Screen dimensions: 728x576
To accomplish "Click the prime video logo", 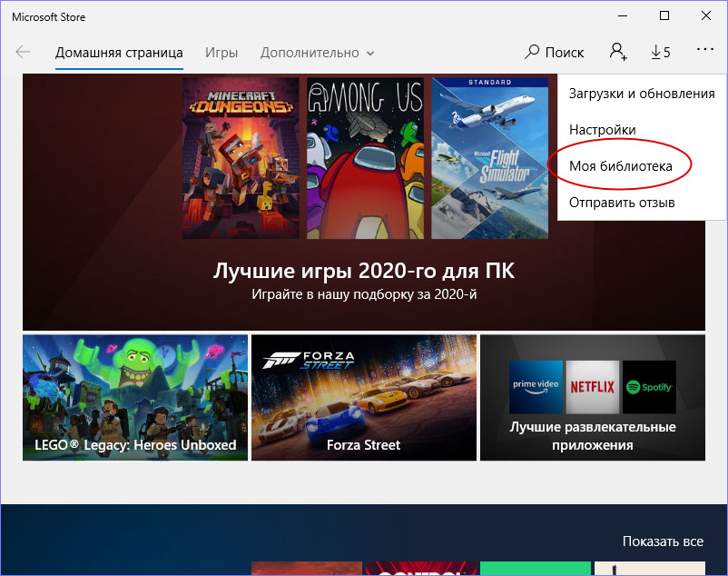I will [536, 387].
